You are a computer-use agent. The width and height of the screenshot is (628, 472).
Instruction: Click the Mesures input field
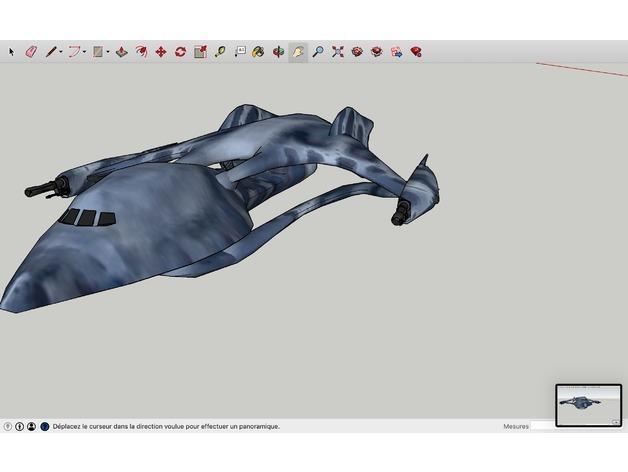click(x=543, y=426)
